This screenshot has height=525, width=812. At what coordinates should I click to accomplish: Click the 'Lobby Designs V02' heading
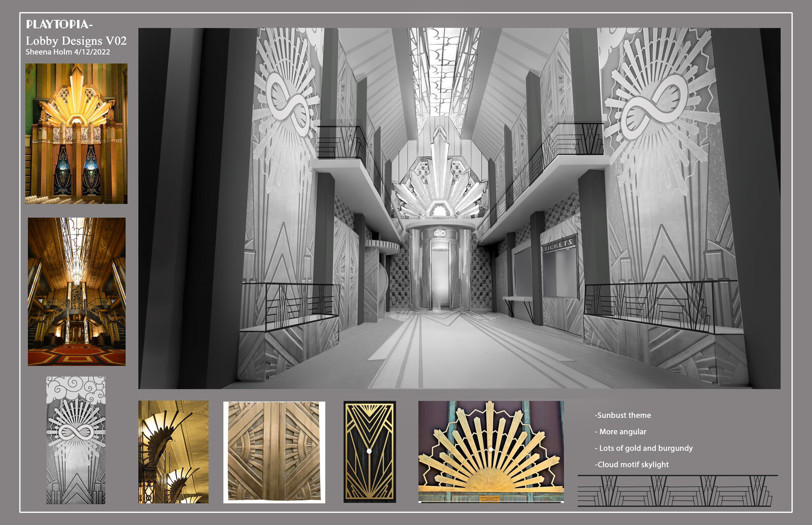(76, 41)
